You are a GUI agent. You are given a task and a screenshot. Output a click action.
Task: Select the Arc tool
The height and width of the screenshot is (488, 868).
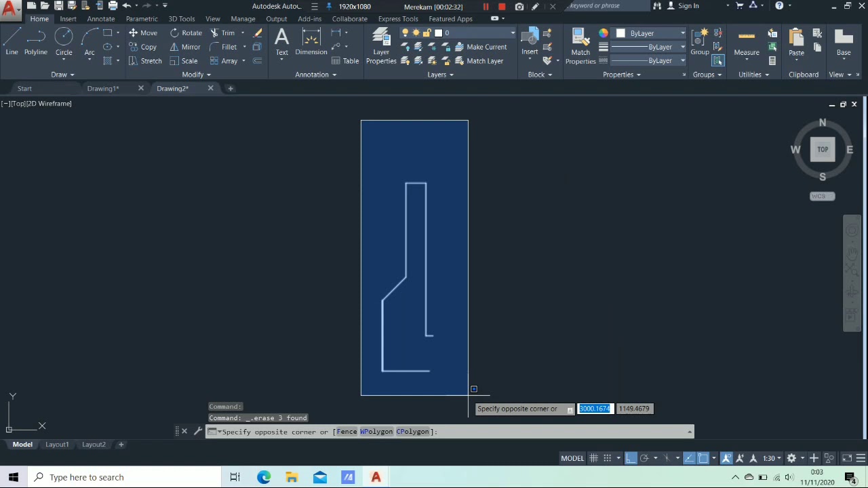tap(89, 42)
